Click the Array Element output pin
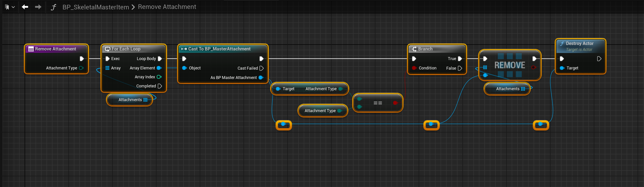The image size is (644, 187). pyautogui.click(x=159, y=68)
